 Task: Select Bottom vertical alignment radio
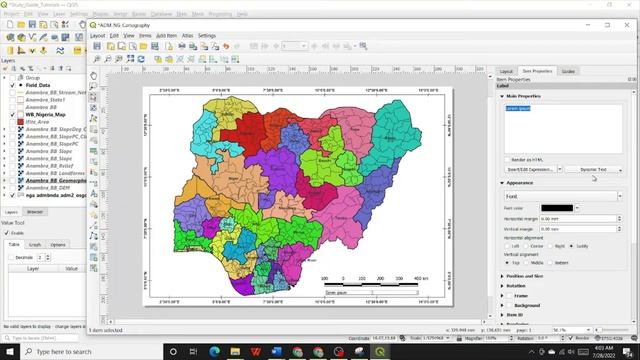550,263
